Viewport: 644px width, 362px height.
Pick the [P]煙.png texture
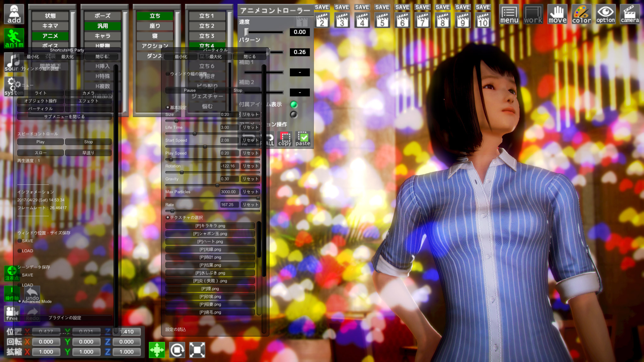pyautogui.click(x=210, y=288)
